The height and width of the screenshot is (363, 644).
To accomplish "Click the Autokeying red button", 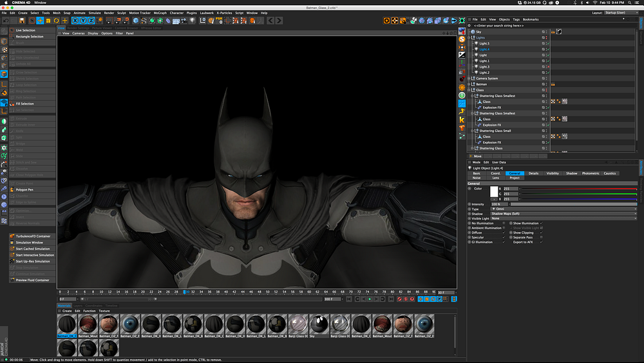I will click(x=406, y=299).
